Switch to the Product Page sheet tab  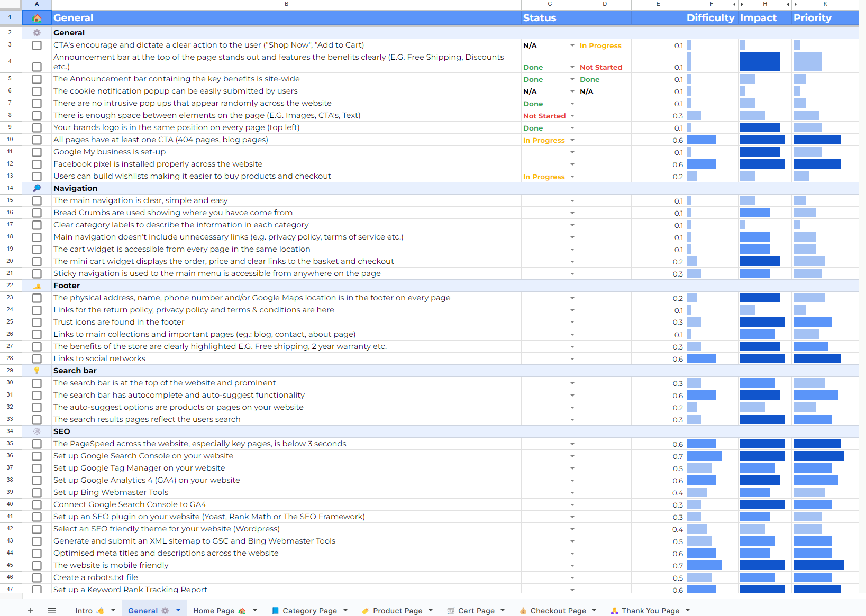pos(392,610)
